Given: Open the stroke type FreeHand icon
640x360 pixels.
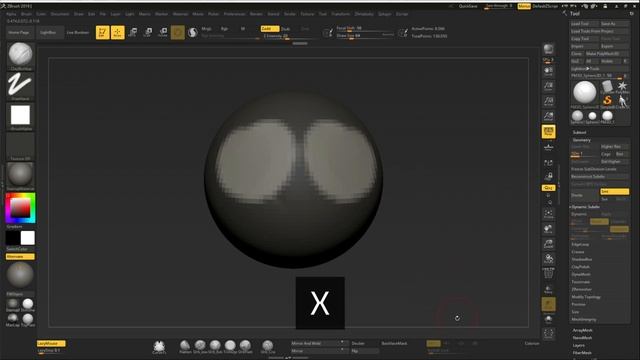Looking at the screenshot, I should (x=20, y=86).
